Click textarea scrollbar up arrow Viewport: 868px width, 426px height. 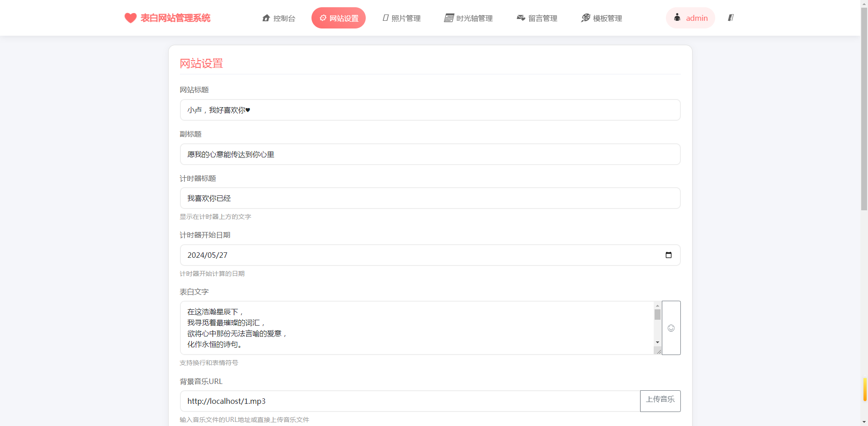click(x=657, y=306)
